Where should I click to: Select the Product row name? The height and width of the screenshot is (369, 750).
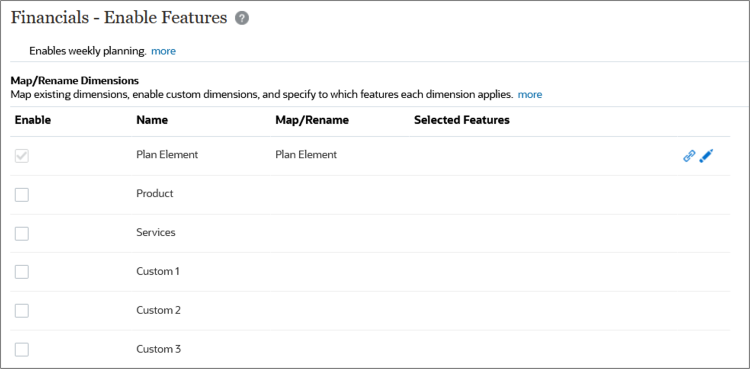[155, 193]
